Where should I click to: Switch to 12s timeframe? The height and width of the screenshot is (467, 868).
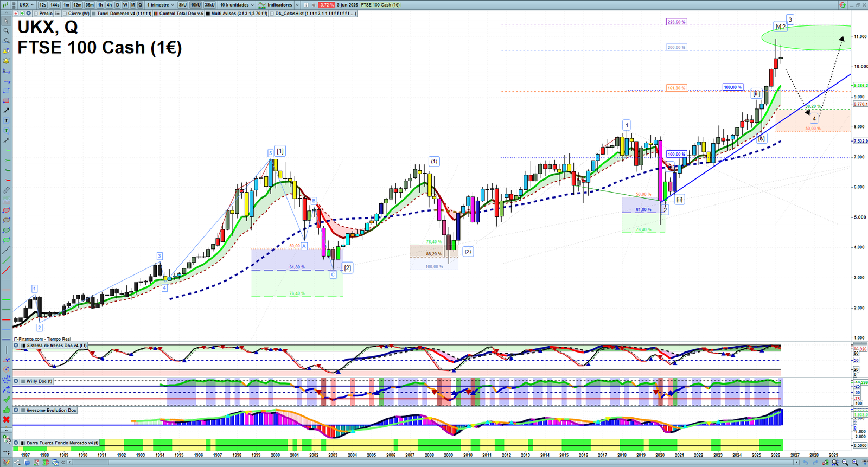click(x=42, y=5)
